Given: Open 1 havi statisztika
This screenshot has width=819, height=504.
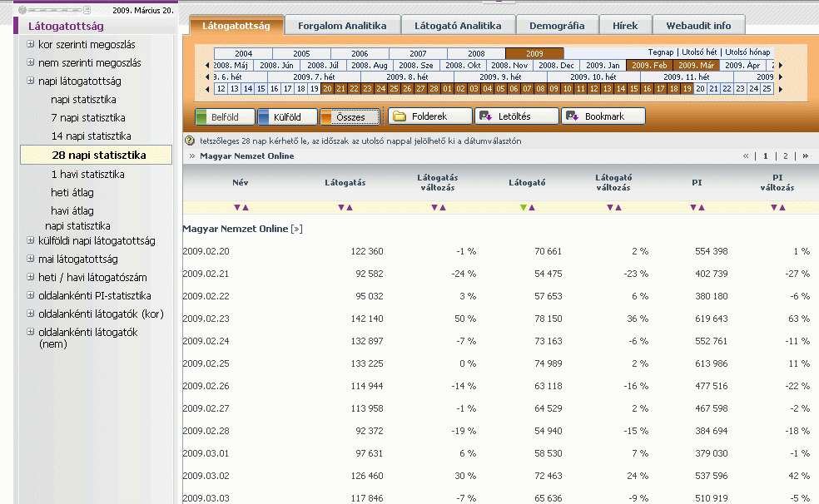Looking at the screenshot, I should tap(87, 174).
